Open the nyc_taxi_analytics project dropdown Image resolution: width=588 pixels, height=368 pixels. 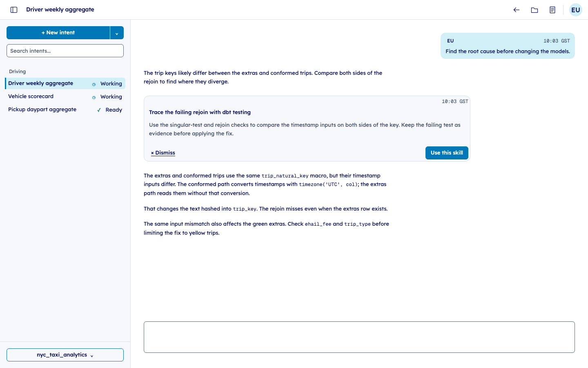(x=65, y=355)
